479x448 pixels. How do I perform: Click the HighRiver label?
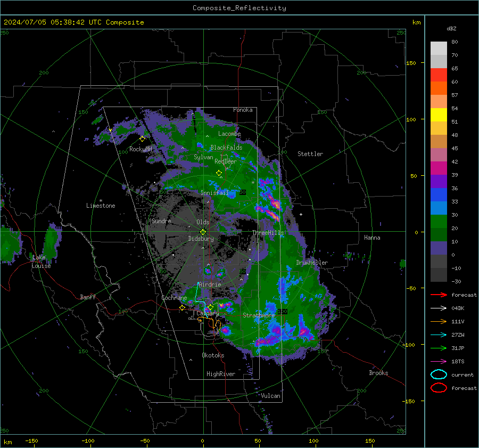(x=221, y=374)
